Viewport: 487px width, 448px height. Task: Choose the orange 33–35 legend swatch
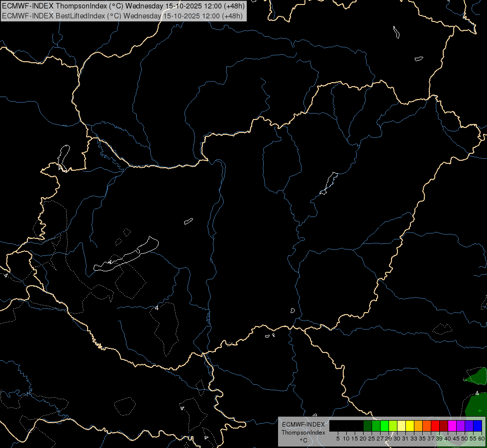coord(418,426)
